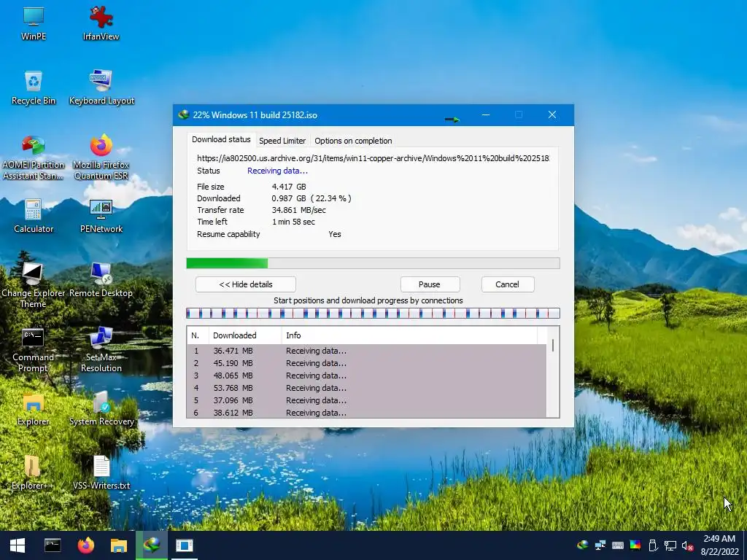
Task: Click the Windows Start button
Action: [x=18, y=545]
